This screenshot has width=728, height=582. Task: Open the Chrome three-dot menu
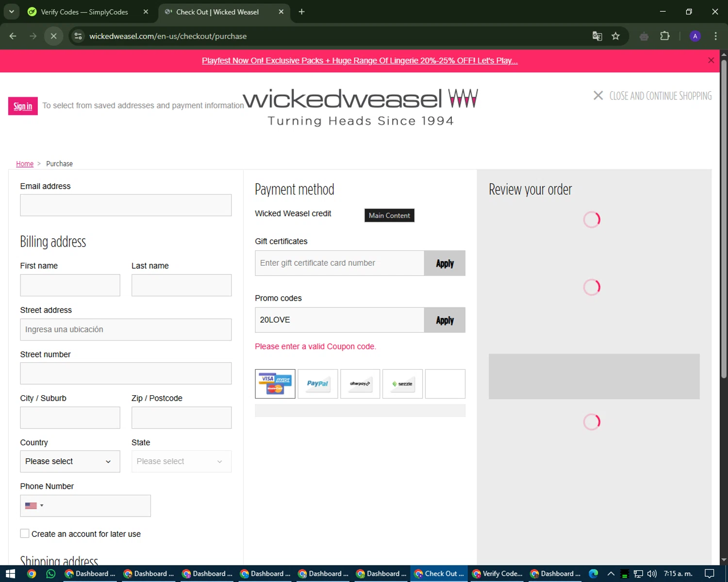point(715,36)
